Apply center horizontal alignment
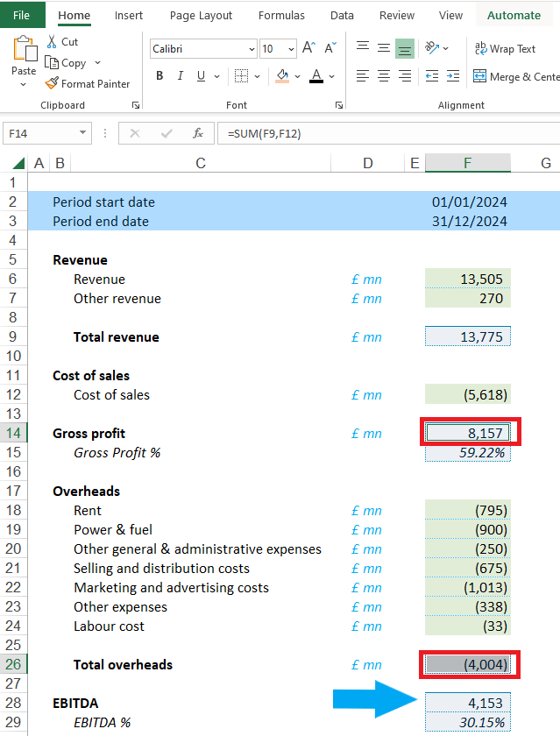560x736 pixels. click(x=383, y=76)
